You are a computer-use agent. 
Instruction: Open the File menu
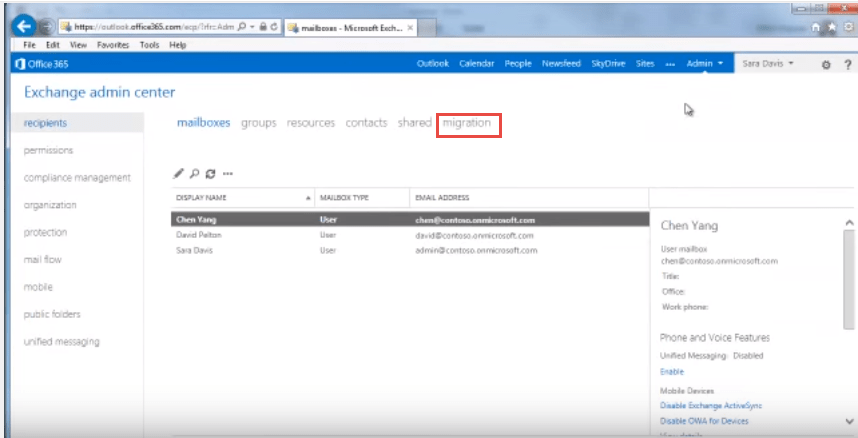[29, 45]
